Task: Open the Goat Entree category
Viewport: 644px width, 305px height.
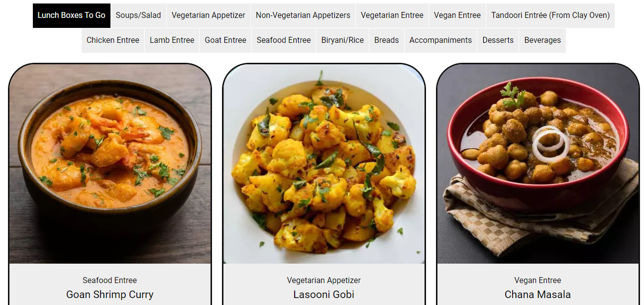Action: coord(225,40)
